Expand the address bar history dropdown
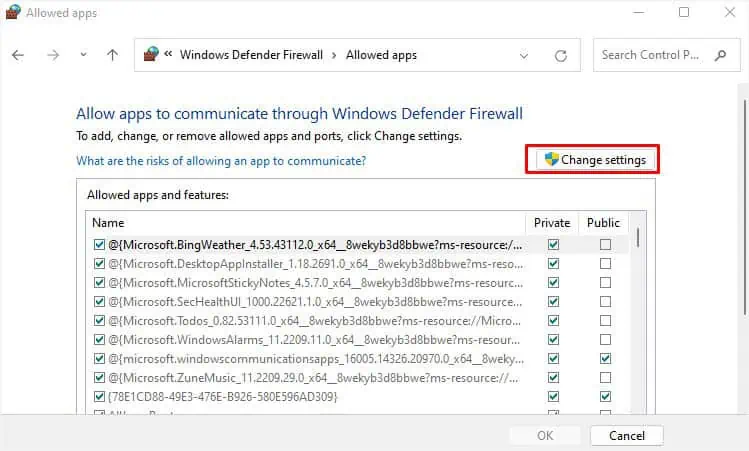 coord(525,55)
